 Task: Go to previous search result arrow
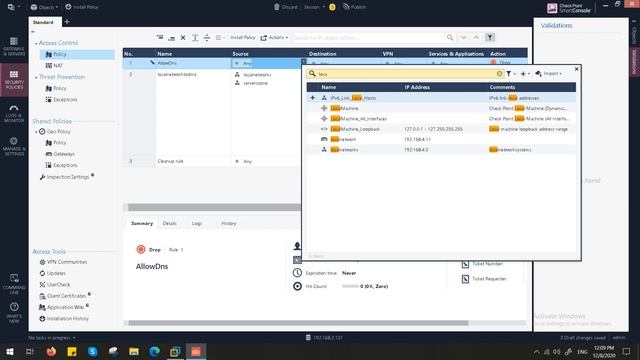tap(476, 38)
